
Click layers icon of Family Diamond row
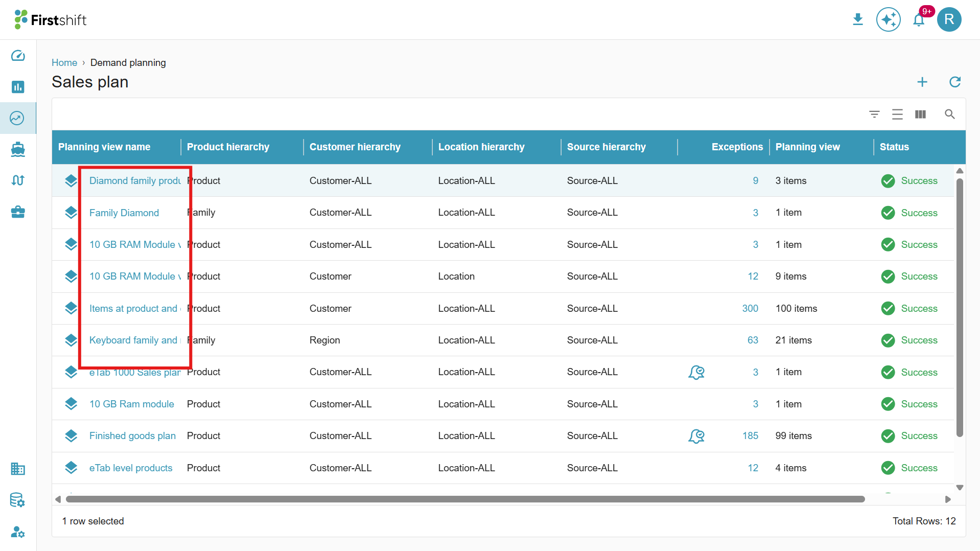click(71, 213)
